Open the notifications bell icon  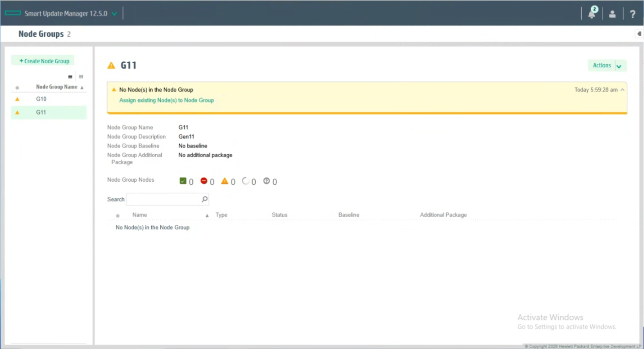pyautogui.click(x=592, y=14)
